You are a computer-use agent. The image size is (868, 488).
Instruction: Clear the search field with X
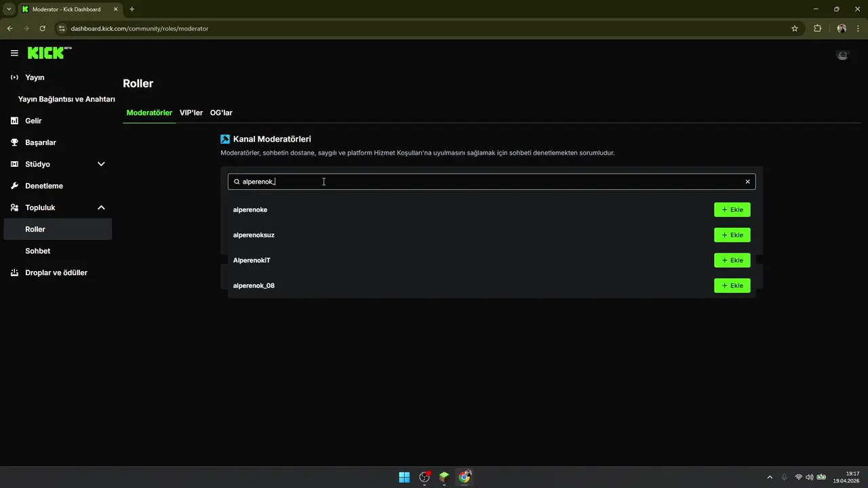(748, 182)
